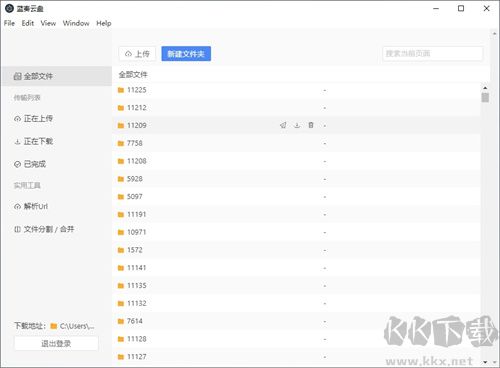The height and width of the screenshot is (368, 500).
Task: Select folder name 11141
Action: 137,268
